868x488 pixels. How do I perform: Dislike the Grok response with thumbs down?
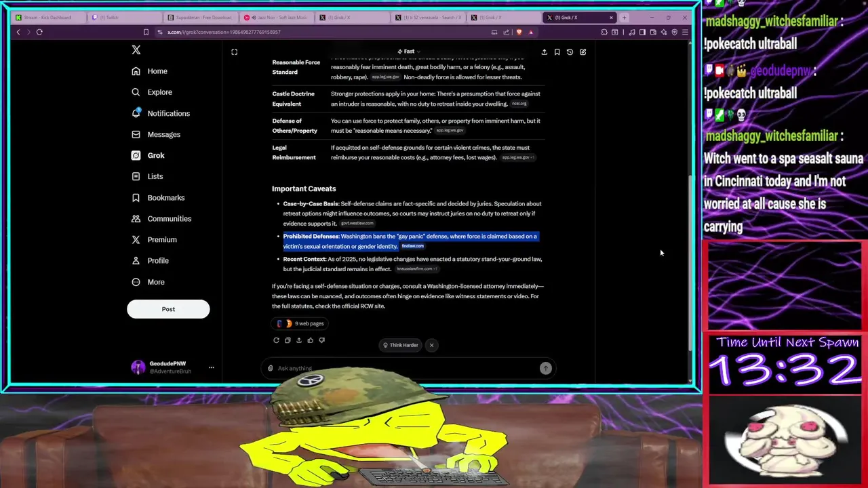point(321,340)
